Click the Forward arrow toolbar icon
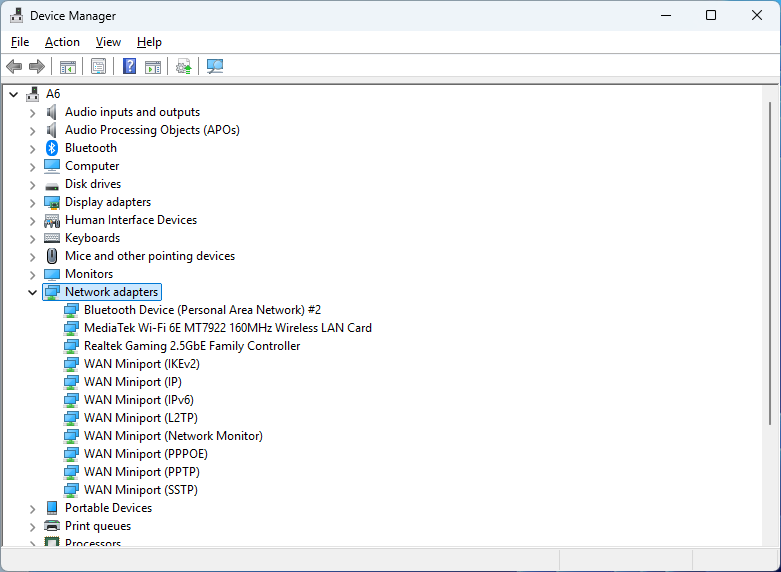Viewport: 781px width, 572px height. tap(37, 66)
